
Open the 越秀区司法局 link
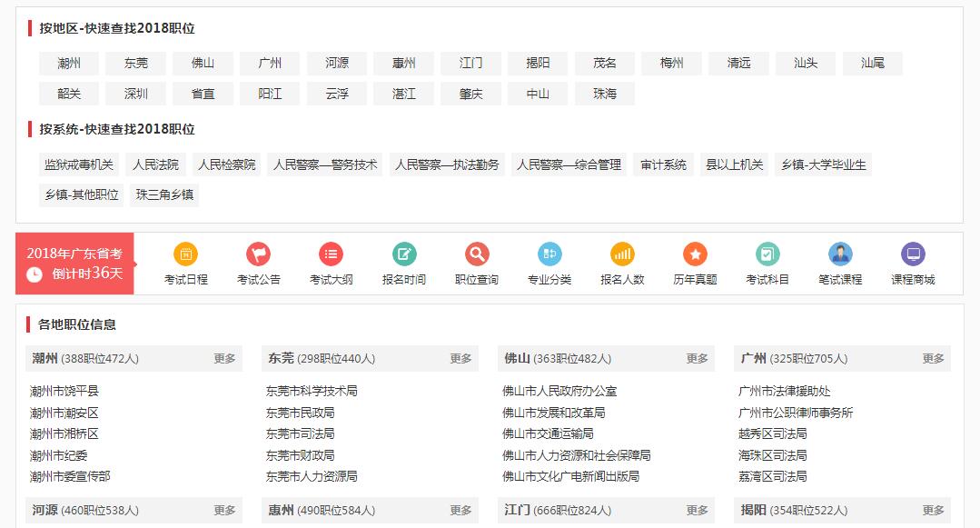(773, 433)
